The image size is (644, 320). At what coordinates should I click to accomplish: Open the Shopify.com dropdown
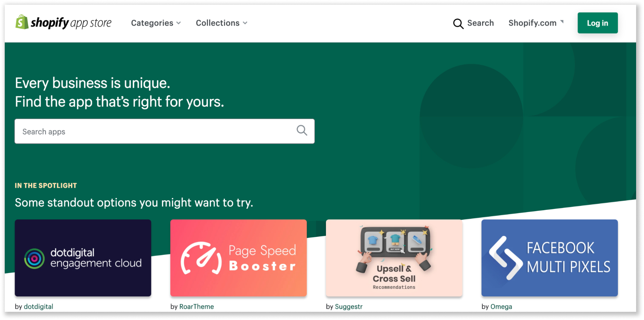(536, 23)
